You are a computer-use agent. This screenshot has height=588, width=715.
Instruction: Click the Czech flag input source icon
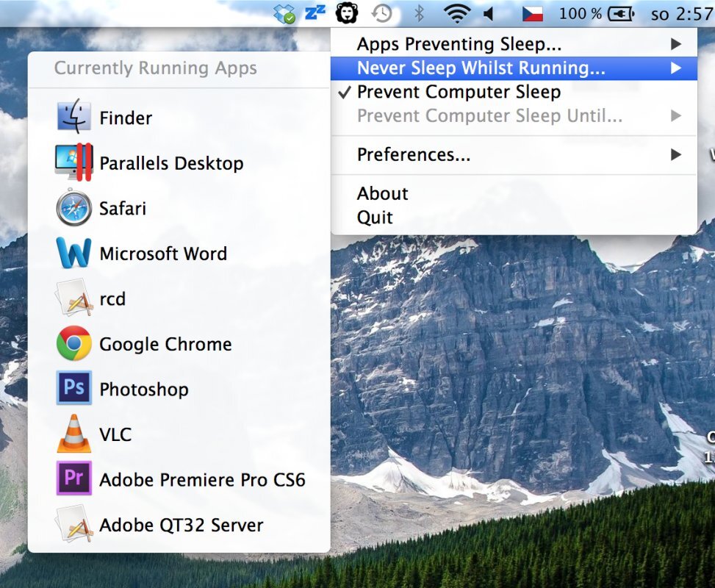[532, 13]
